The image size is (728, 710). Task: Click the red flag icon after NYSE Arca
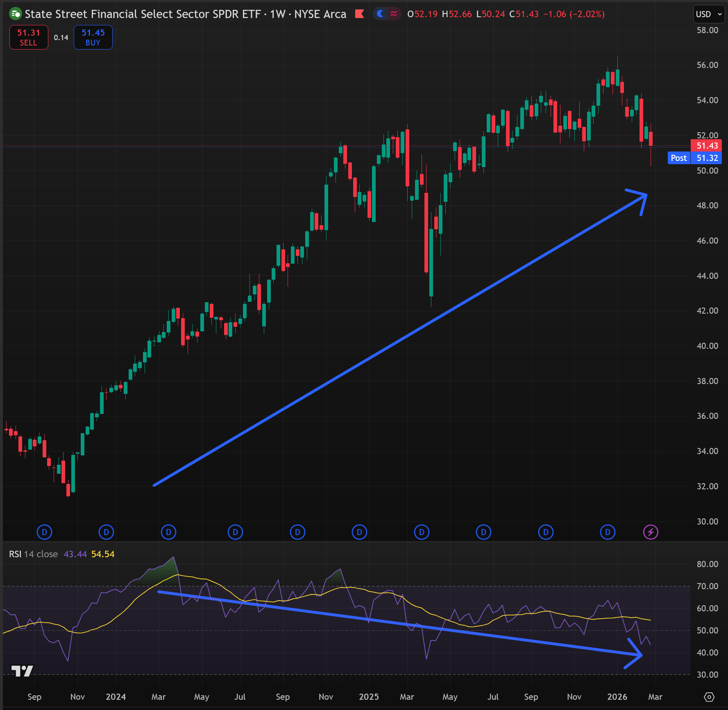359,14
